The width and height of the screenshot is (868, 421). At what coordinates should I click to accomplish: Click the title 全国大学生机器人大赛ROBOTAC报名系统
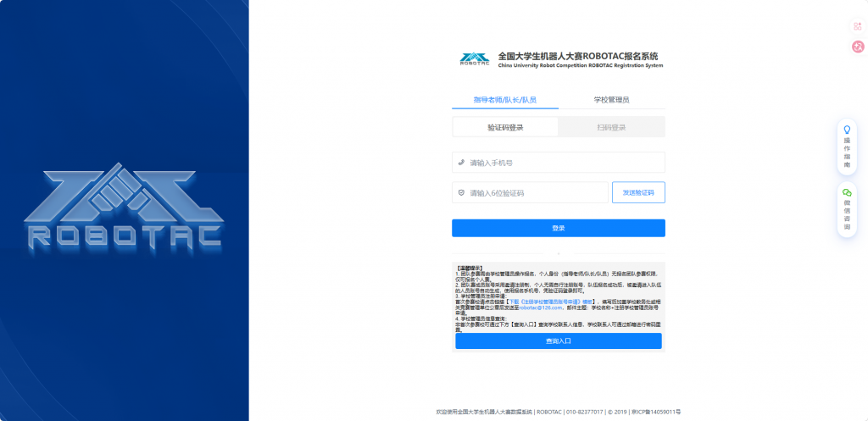[578, 56]
